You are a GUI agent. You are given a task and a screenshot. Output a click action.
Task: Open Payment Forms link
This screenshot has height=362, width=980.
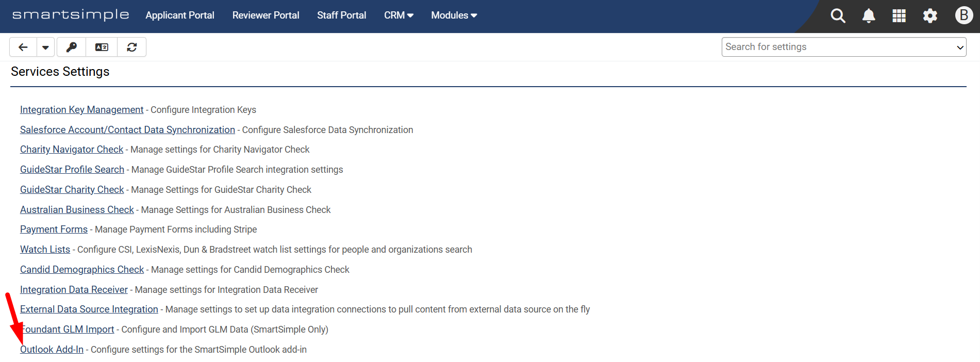pyautogui.click(x=54, y=229)
